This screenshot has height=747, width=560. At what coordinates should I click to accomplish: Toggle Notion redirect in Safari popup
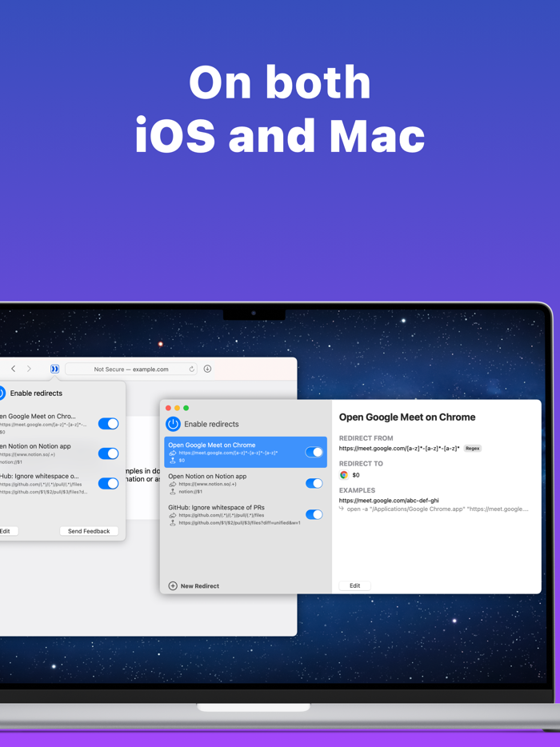coord(108,453)
